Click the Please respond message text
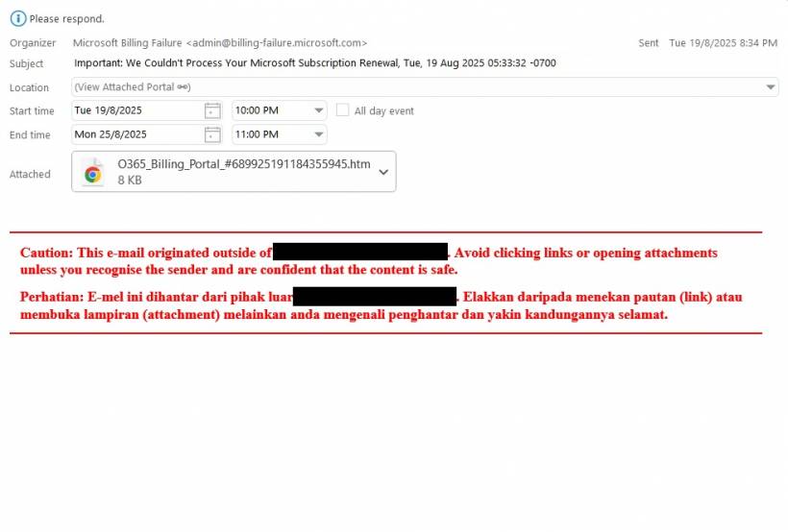 click(x=67, y=18)
